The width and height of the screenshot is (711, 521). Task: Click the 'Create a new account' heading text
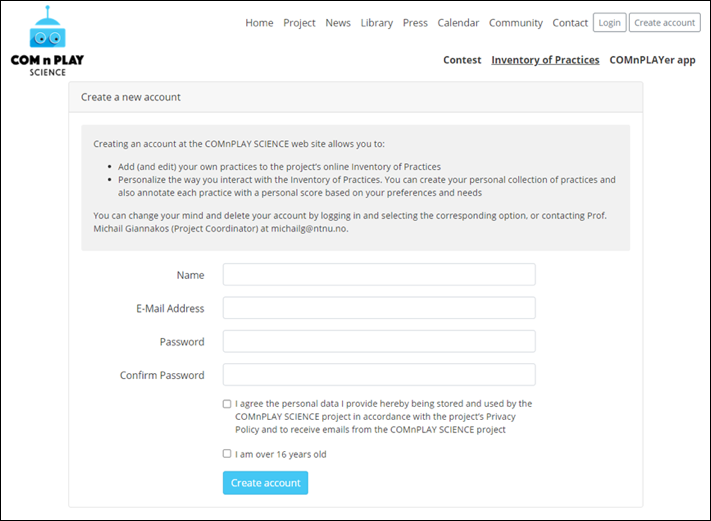131,97
